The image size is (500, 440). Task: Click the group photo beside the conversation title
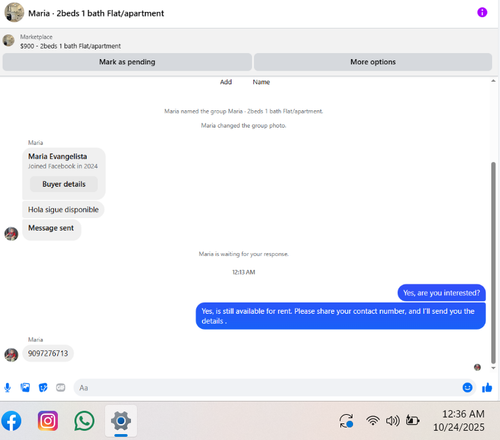(14, 12)
